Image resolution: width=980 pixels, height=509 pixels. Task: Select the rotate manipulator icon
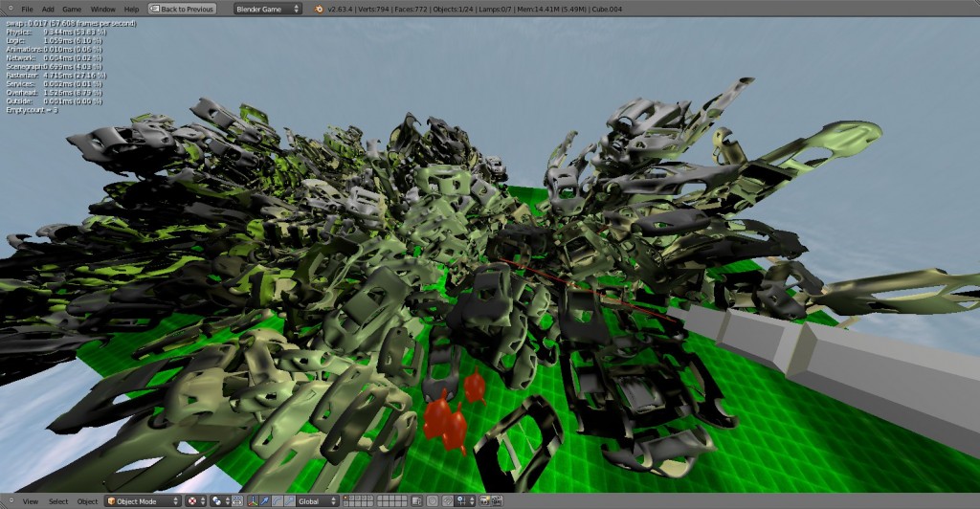coord(278,501)
